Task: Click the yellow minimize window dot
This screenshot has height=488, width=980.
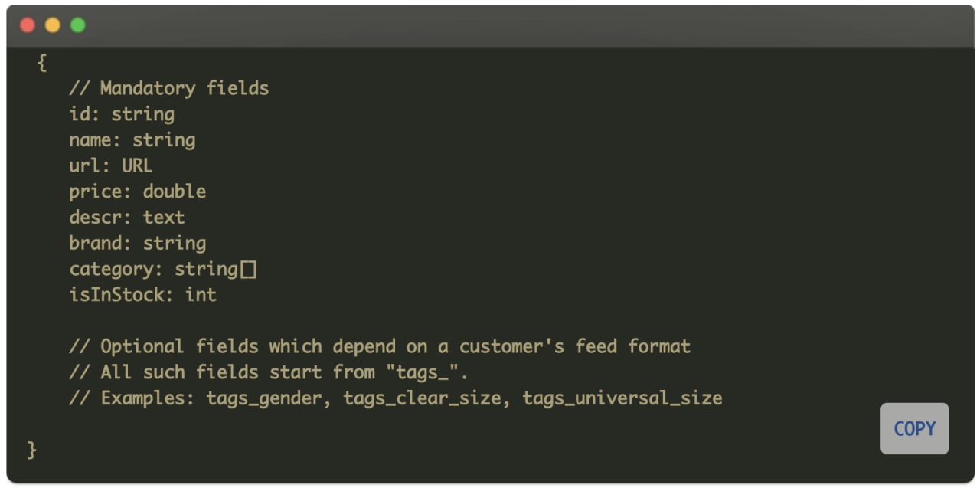Action: point(53,25)
